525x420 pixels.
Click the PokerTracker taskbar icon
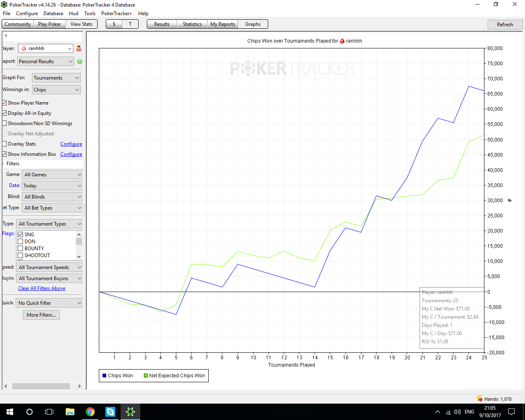point(130,412)
